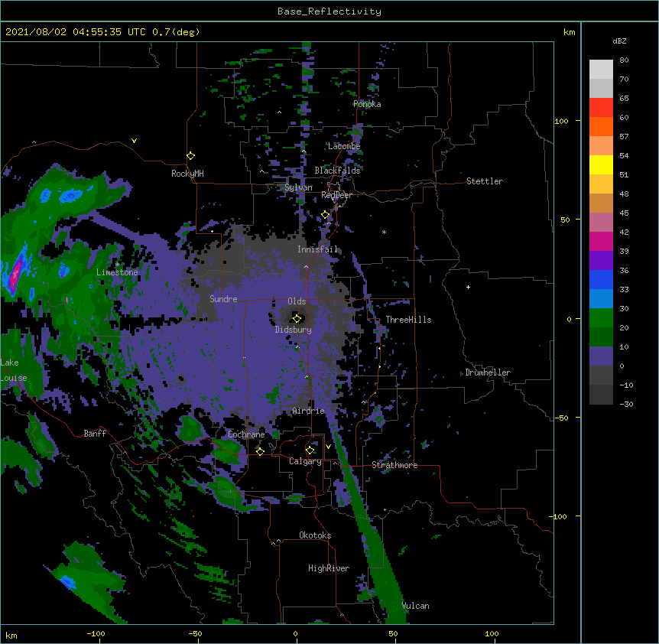Click the Drumheller label
Image resolution: width=659 pixels, height=644 pixels.
[488, 372]
